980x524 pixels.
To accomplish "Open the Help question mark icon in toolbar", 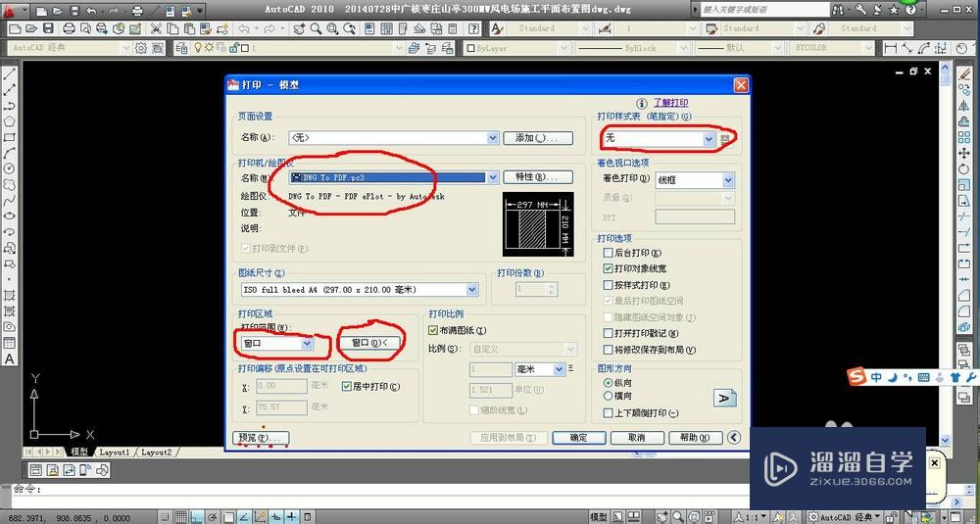I will coord(474,28).
